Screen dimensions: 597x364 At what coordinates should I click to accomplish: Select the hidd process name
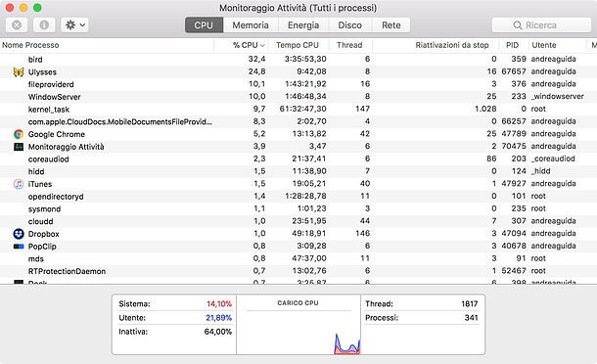(x=36, y=171)
